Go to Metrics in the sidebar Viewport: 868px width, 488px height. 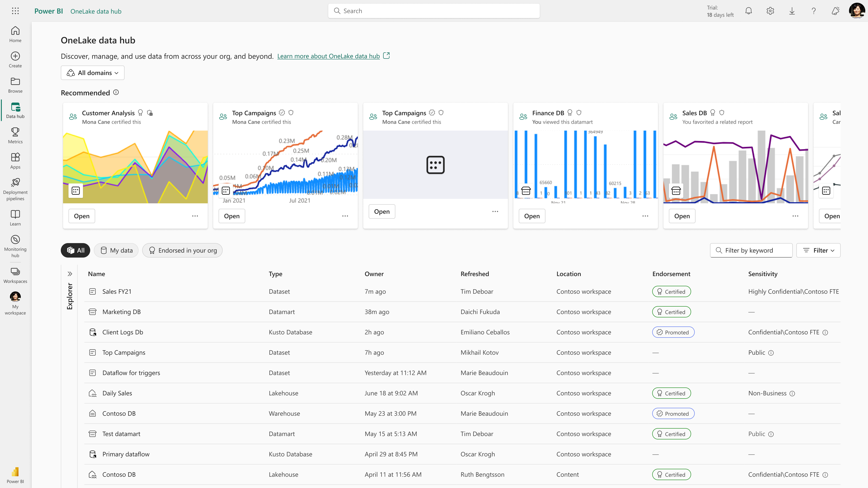click(15, 135)
